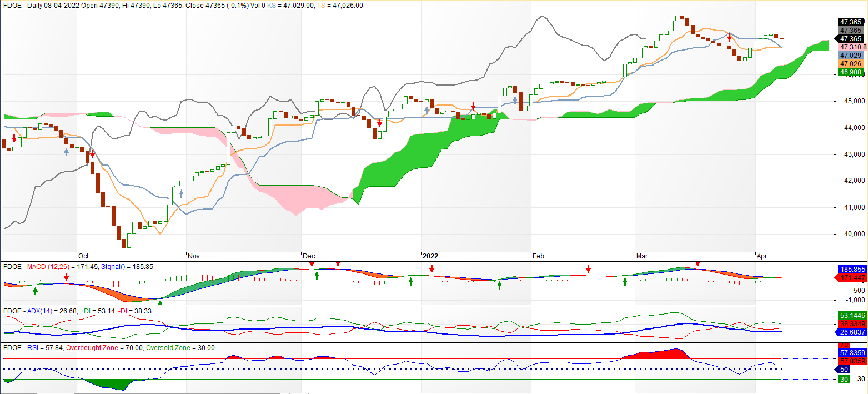Click the black 47,365 last-price pointer label

[x=850, y=38]
